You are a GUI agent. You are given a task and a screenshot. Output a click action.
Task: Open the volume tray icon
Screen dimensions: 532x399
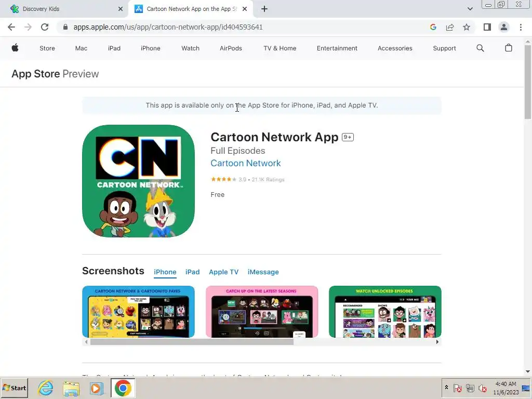(482, 388)
